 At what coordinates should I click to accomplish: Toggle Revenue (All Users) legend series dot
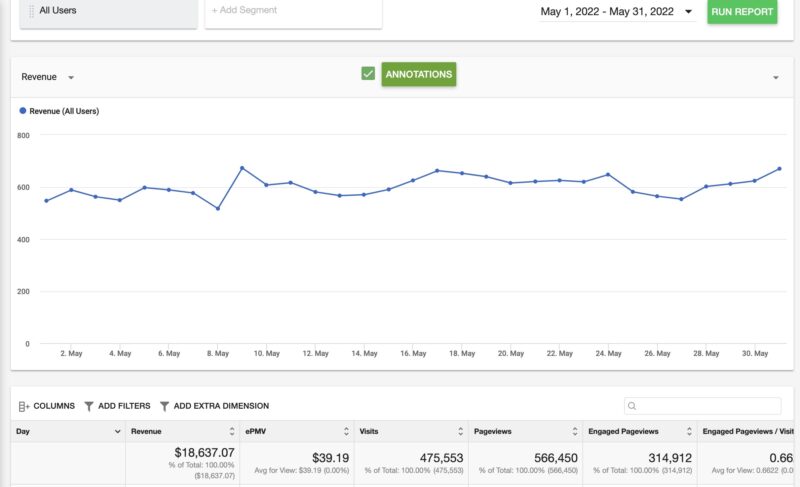[x=23, y=111]
